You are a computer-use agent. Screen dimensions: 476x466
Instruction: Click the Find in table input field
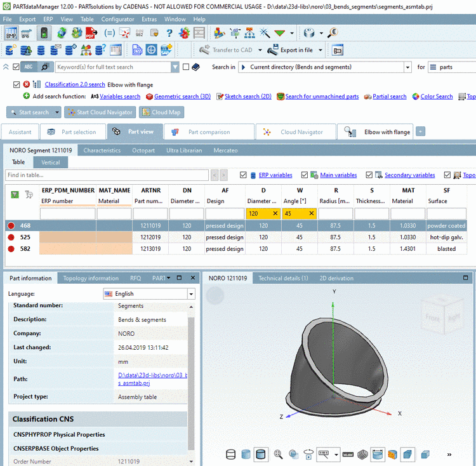click(x=107, y=175)
